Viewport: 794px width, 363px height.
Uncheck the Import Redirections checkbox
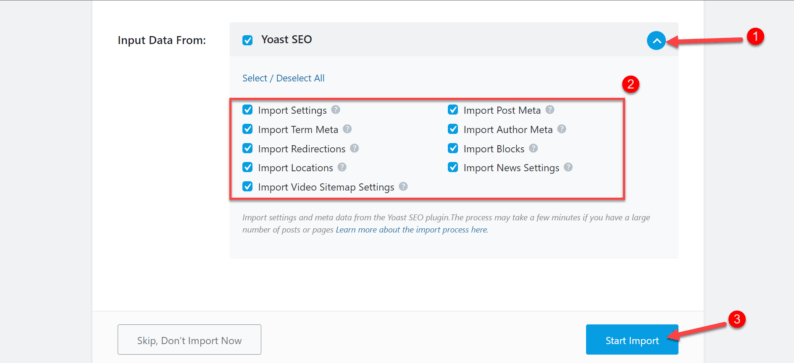(x=248, y=148)
